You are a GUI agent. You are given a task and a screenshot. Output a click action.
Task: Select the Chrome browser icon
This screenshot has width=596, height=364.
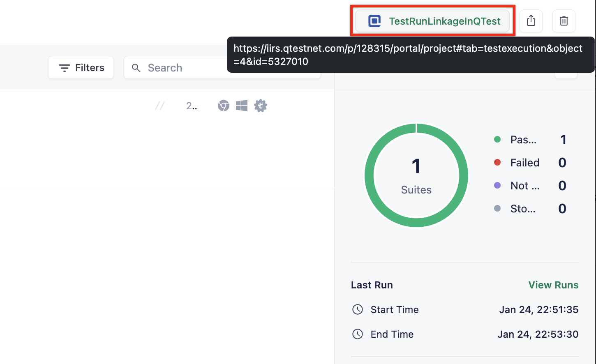click(223, 106)
